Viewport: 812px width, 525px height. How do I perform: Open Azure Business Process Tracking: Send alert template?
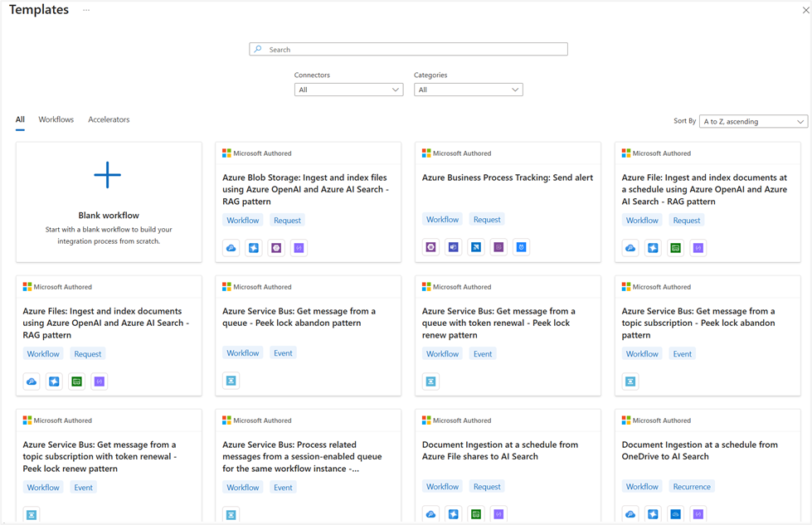pos(508,177)
